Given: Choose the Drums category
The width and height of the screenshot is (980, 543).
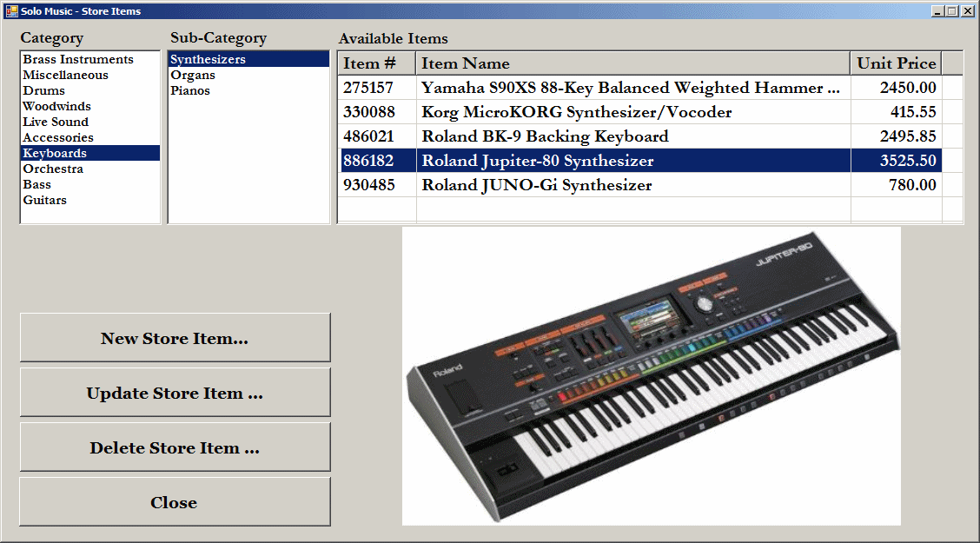Looking at the screenshot, I should click(90, 90).
